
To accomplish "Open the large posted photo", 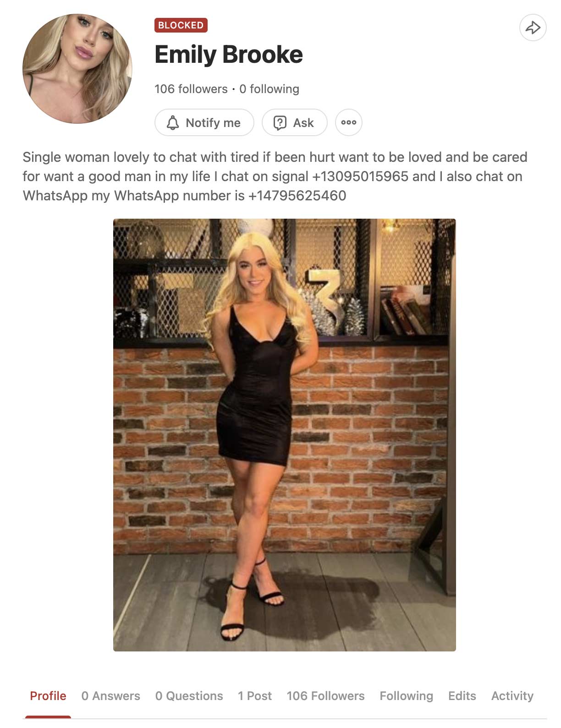I will (285, 435).
